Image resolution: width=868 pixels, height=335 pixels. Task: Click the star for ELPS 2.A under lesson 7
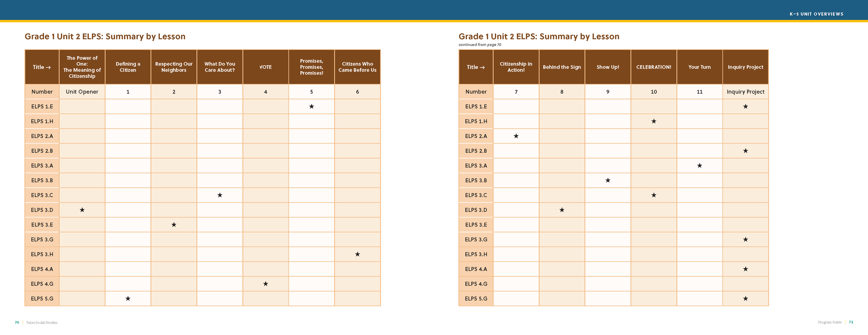(x=516, y=136)
